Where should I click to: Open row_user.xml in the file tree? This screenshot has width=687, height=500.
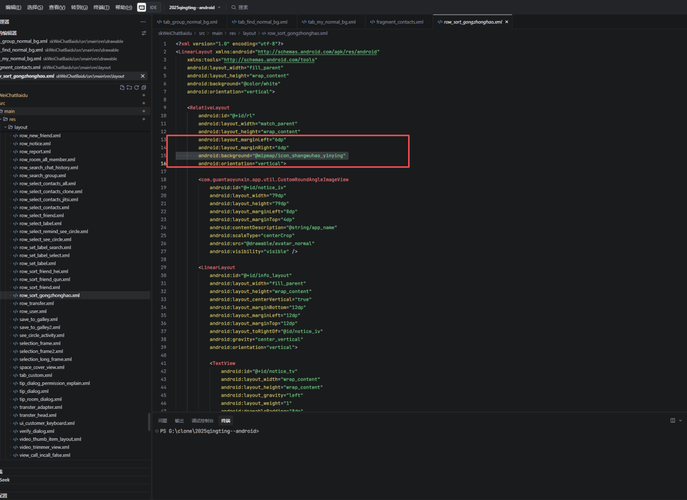tap(33, 311)
